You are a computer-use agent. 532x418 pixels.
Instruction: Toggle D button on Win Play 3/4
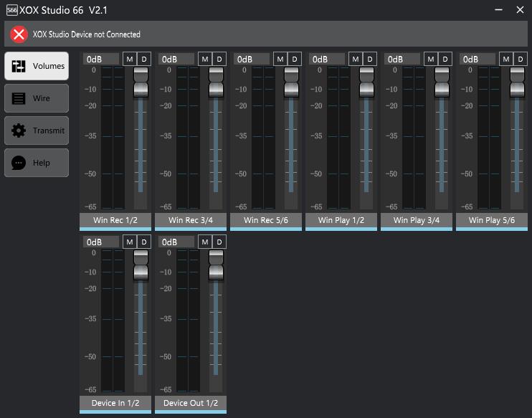pyautogui.click(x=445, y=59)
